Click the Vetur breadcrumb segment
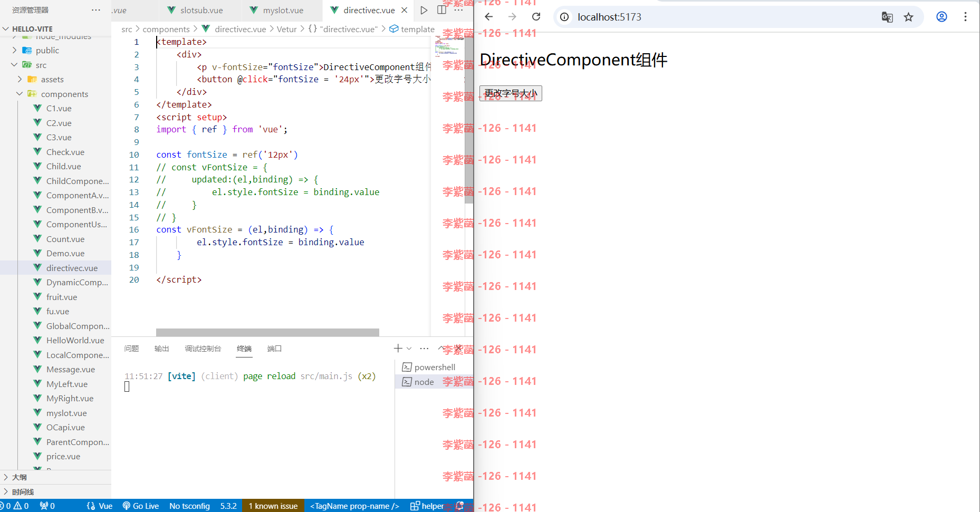 pos(287,29)
